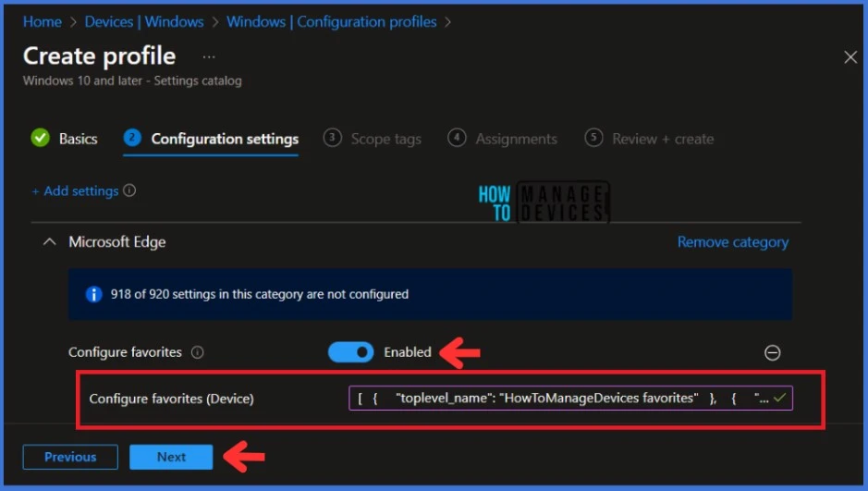
Task: Open the Assignments step
Action: (x=516, y=139)
